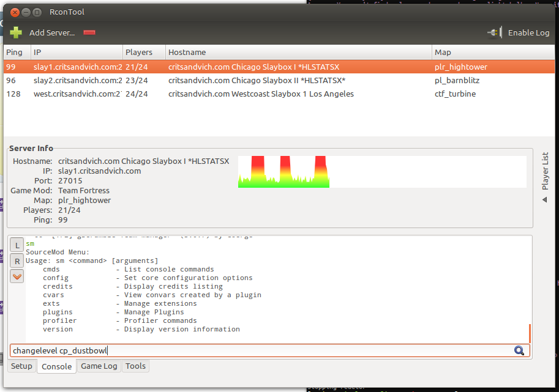Click the green plus Add Server icon

click(x=16, y=32)
